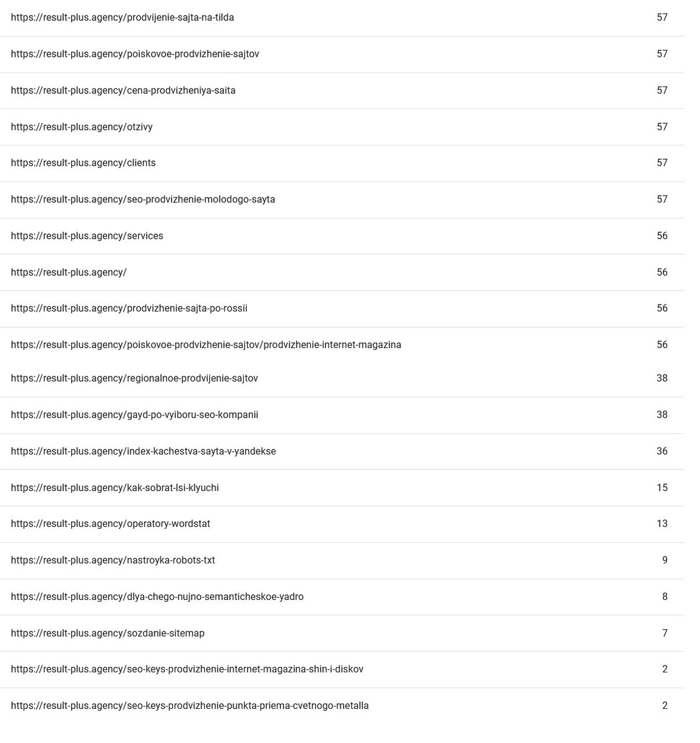
Task: Click the gayd-po-vyiboru-seo-kompanii link
Action: coord(134,415)
